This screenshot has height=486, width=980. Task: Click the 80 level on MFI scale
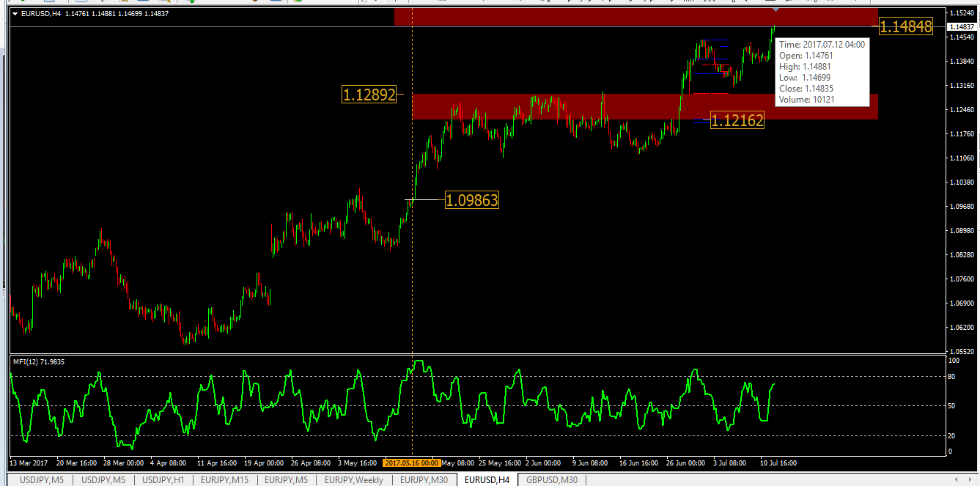click(953, 377)
